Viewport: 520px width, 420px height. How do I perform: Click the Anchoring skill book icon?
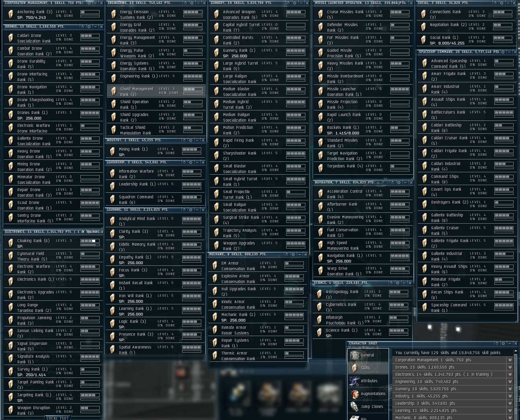tap(11, 14)
